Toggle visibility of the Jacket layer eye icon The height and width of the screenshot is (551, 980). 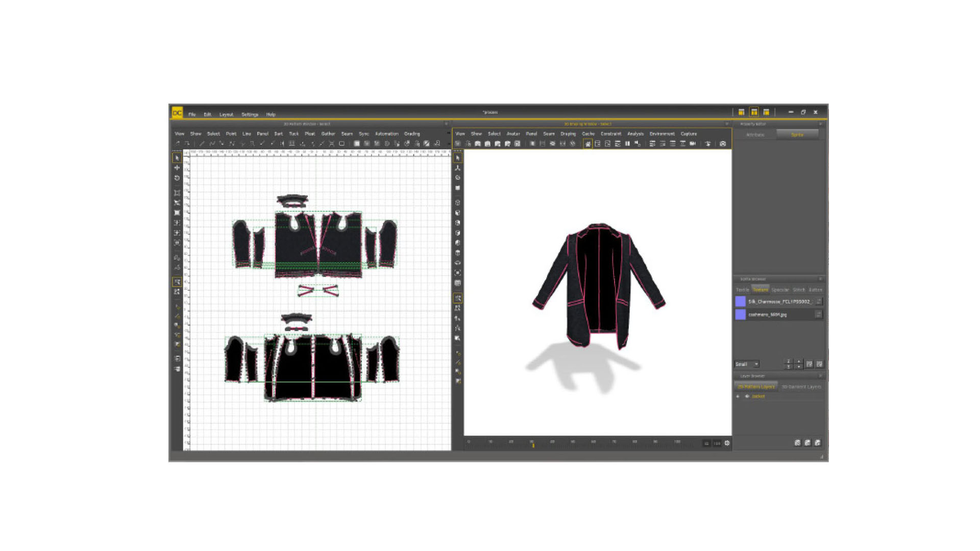pos(746,396)
